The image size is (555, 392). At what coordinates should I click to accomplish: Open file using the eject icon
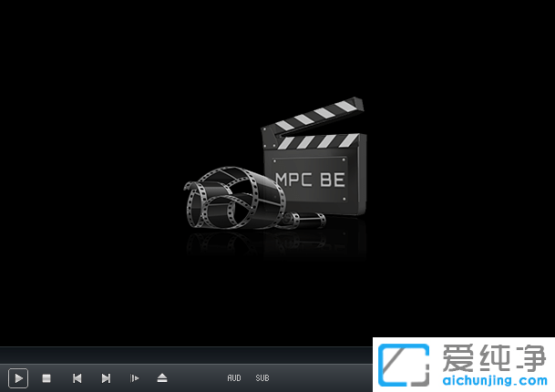click(162, 377)
